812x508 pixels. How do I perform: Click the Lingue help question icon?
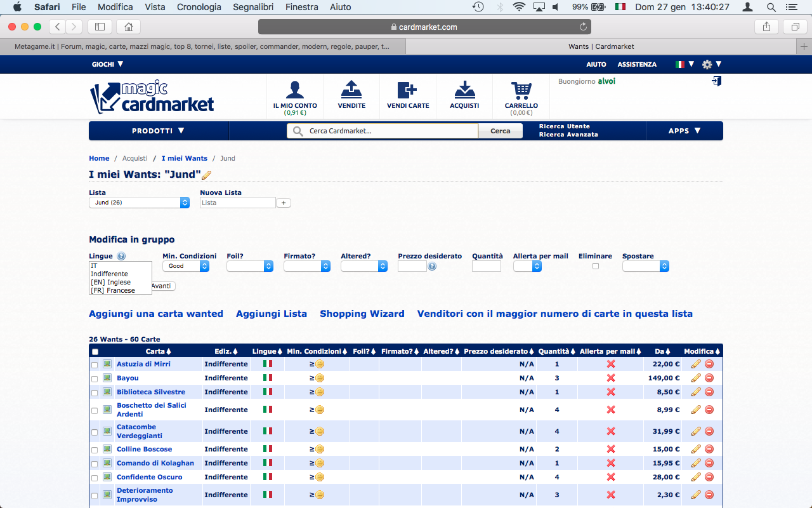pyautogui.click(x=121, y=257)
